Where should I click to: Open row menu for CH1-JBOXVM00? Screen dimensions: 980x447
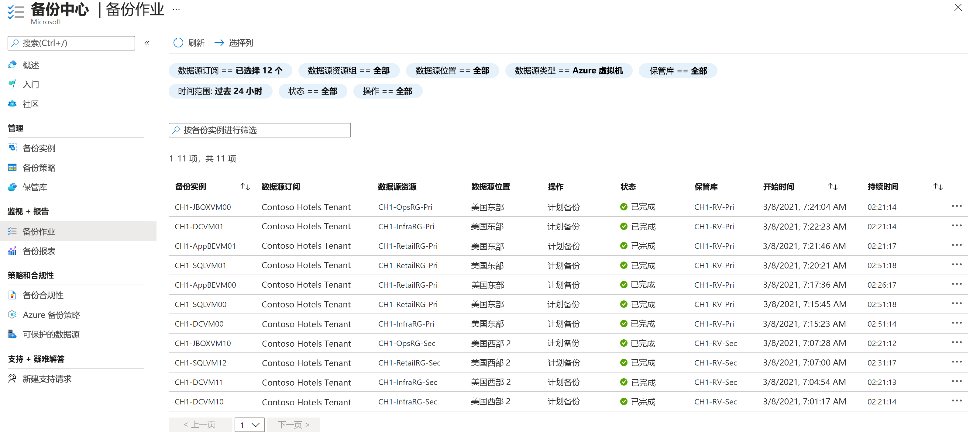click(956, 206)
